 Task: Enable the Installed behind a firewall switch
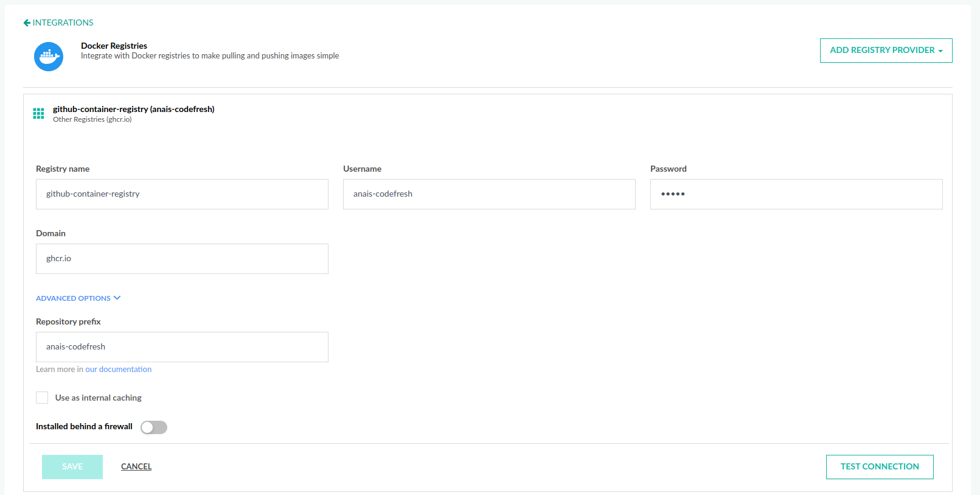[154, 427]
